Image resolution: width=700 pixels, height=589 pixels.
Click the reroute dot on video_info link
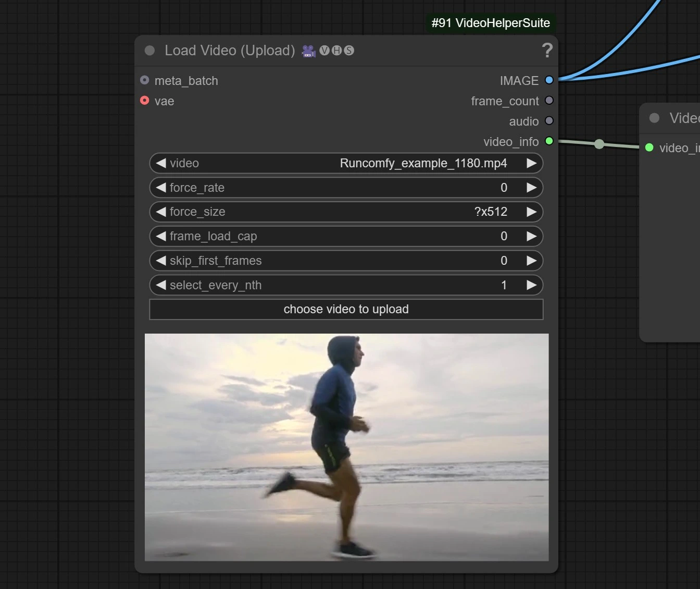click(x=599, y=144)
